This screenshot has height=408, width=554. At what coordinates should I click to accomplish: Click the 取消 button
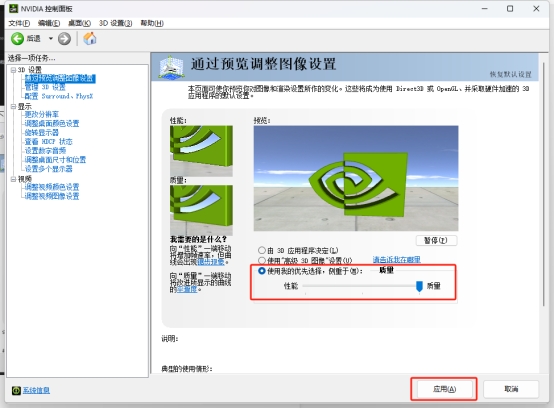(511, 389)
